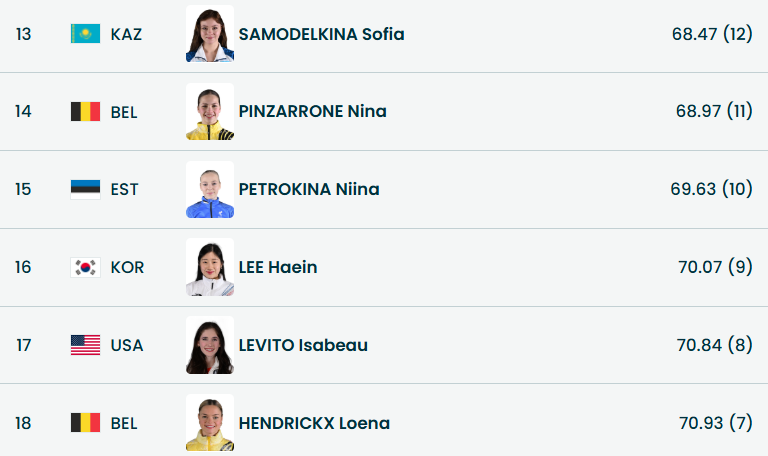
Task: Click the HENDRICKX Loena name link
Action: (313, 423)
